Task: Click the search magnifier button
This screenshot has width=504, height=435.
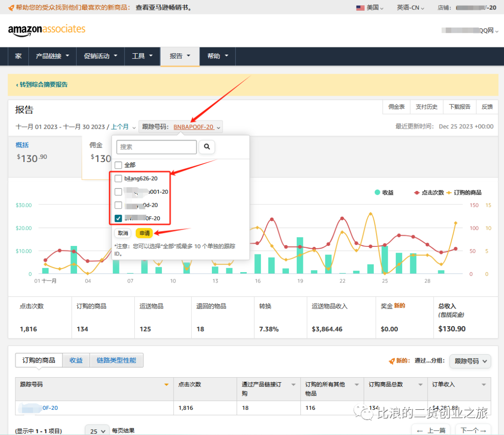Action: click(x=207, y=147)
